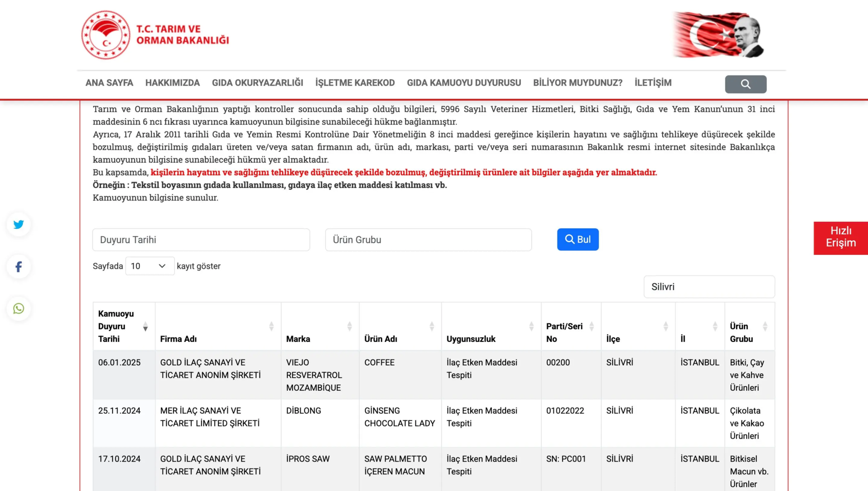Viewport: 868px width, 491px height.
Task: Sort table by Ürün Adı column
Action: click(x=432, y=326)
